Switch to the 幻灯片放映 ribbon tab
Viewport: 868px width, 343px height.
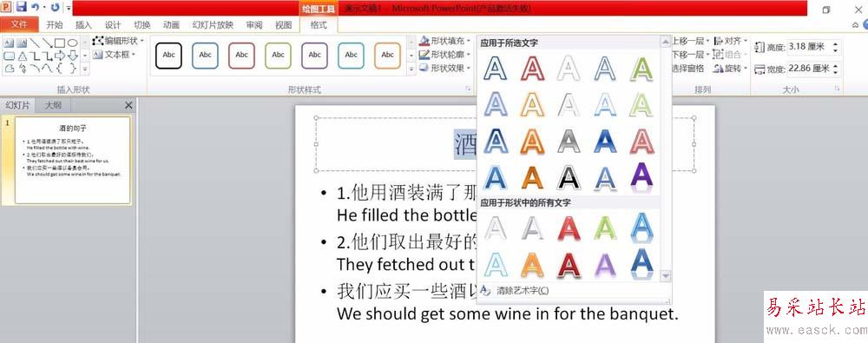213,25
